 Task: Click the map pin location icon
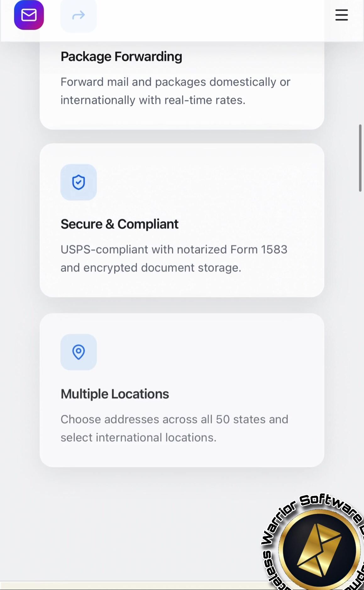(x=79, y=352)
